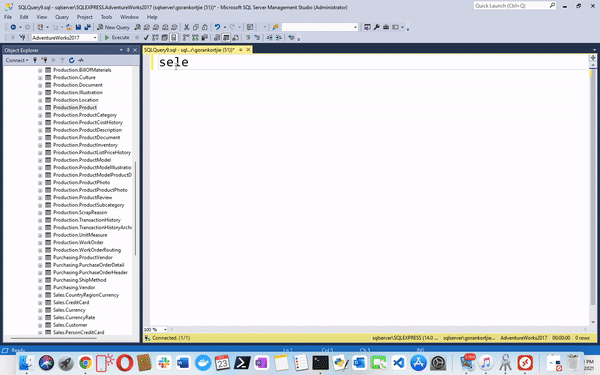Image resolution: width=600 pixels, height=375 pixels.
Task: Select the SQLQuery9.sql document tab
Action: pyautogui.click(x=189, y=50)
